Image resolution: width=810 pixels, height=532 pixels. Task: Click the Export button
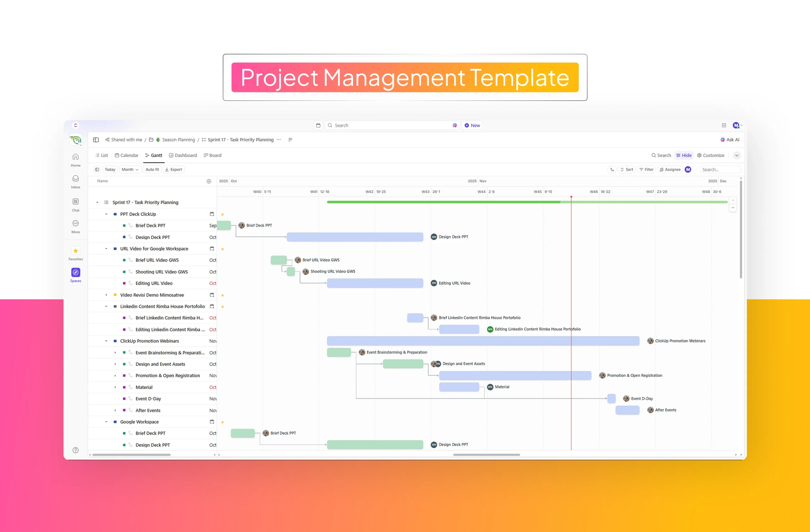pyautogui.click(x=174, y=170)
